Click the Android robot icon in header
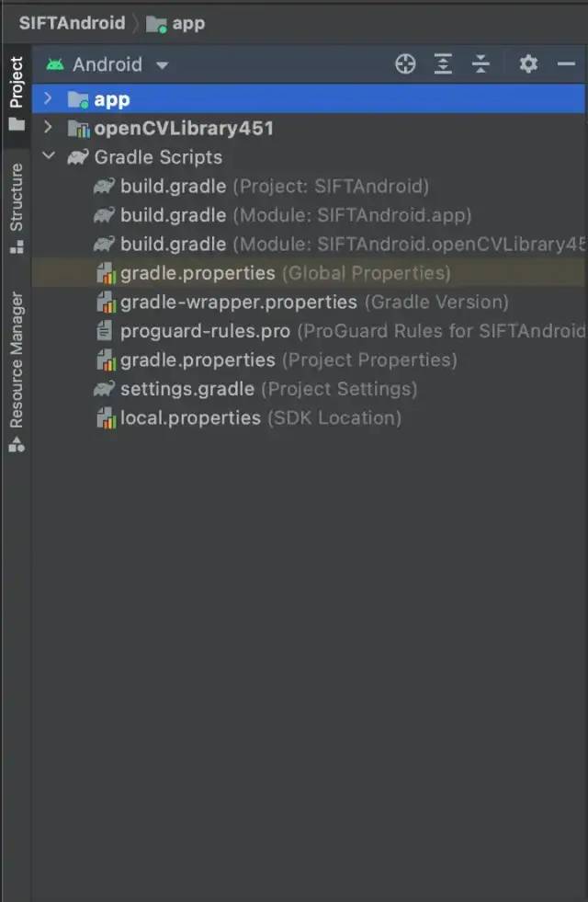 click(x=56, y=64)
